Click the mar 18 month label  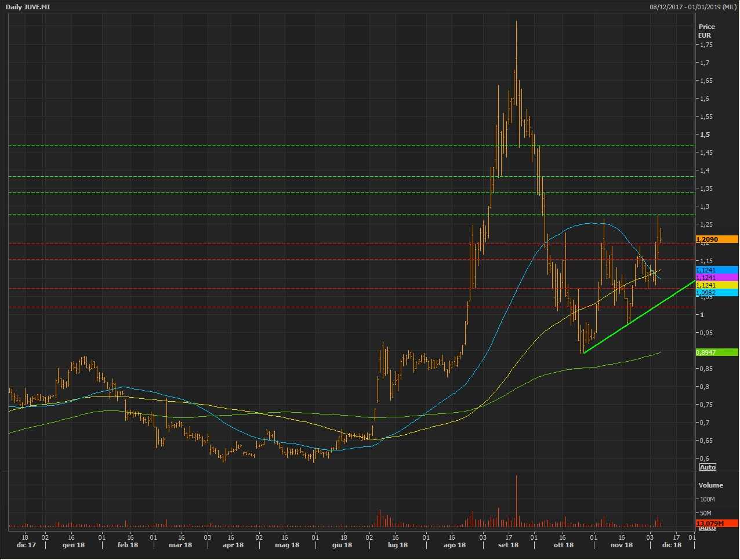pos(180,545)
